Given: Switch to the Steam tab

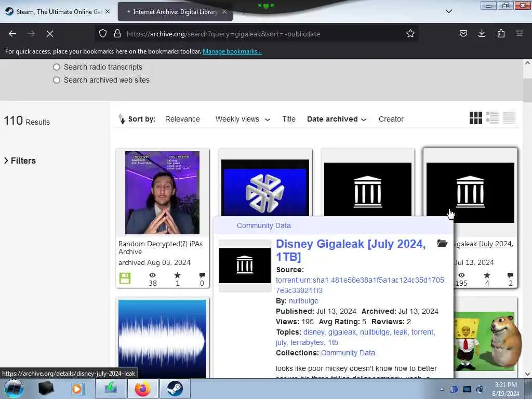Looking at the screenshot, I should coord(58,11).
